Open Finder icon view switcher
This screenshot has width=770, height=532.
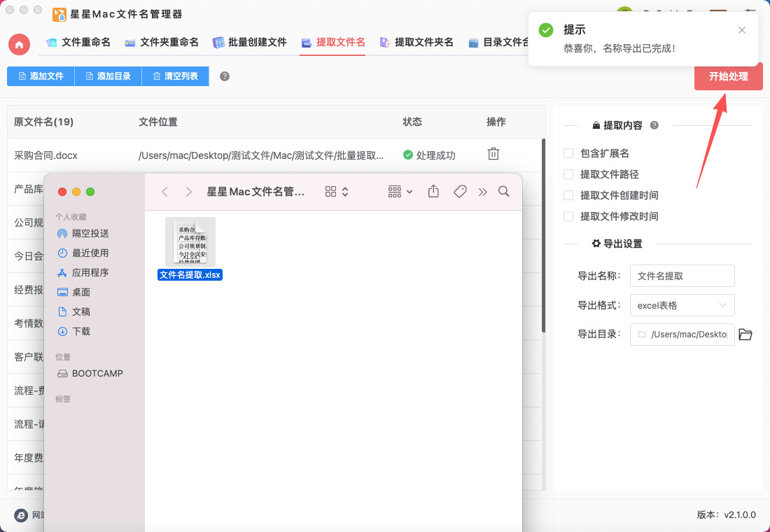pyautogui.click(x=337, y=192)
